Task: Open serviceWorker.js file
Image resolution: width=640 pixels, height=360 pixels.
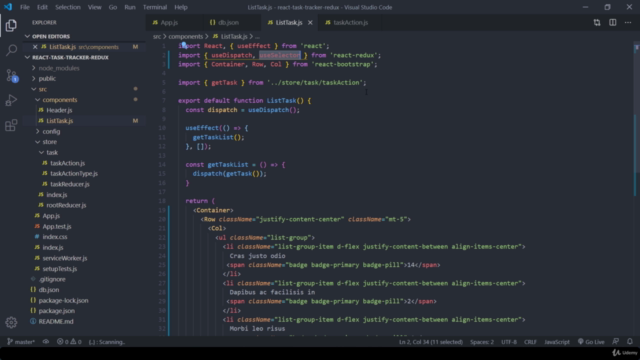Action: [64, 258]
